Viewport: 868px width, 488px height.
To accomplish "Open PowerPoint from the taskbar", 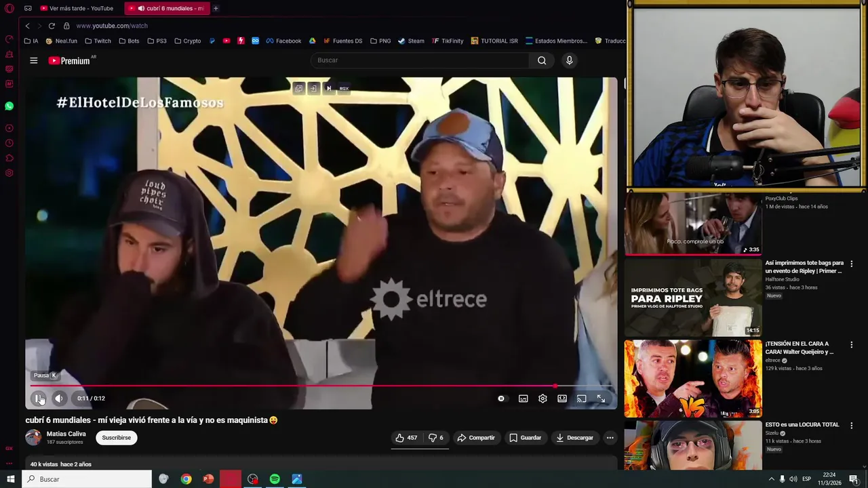I will [208, 479].
